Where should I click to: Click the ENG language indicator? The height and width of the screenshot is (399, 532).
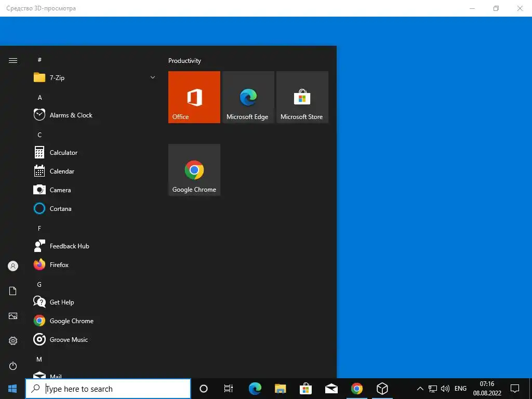click(x=460, y=389)
